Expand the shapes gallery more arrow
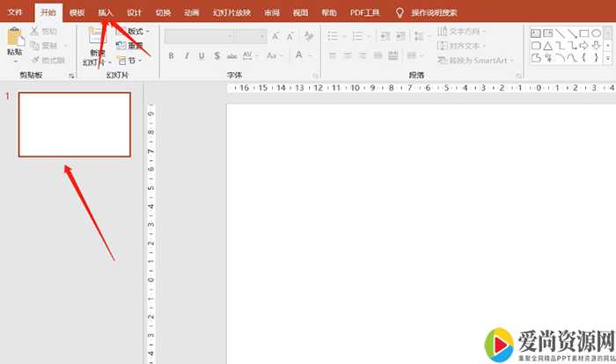This screenshot has height=364, width=616. (x=608, y=58)
